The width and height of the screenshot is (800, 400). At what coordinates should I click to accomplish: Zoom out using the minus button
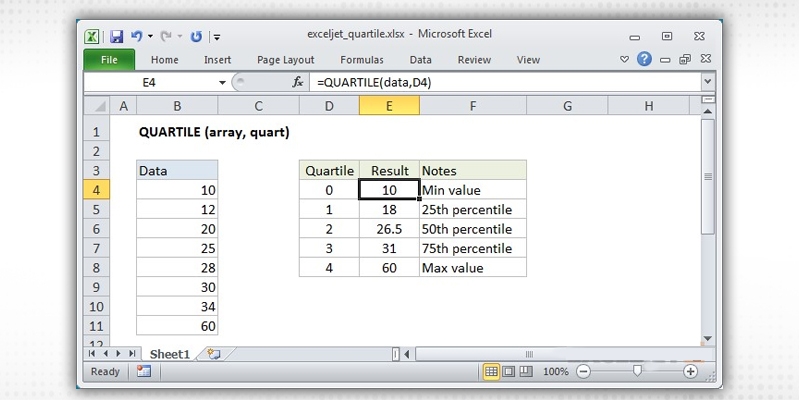coord(584,371)
